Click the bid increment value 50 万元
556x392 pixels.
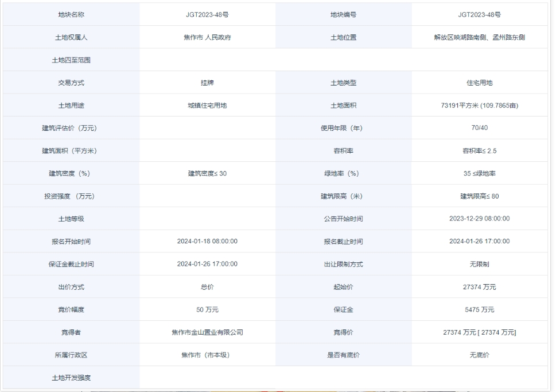pos(207,310)
